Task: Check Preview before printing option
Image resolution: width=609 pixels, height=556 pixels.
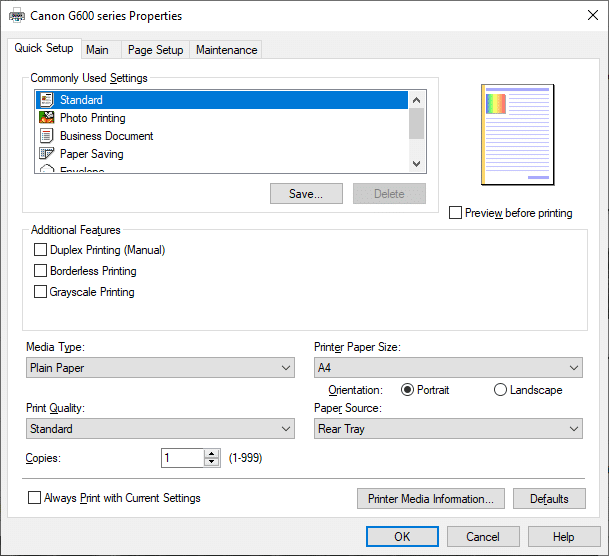Action: tap(456, 213)
